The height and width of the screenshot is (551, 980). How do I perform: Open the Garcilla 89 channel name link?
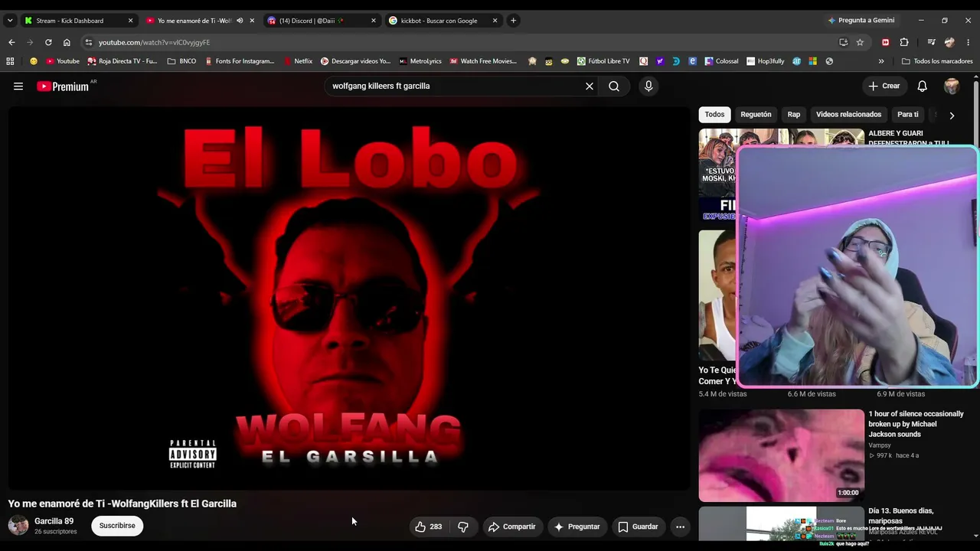(x=54, y=521)
